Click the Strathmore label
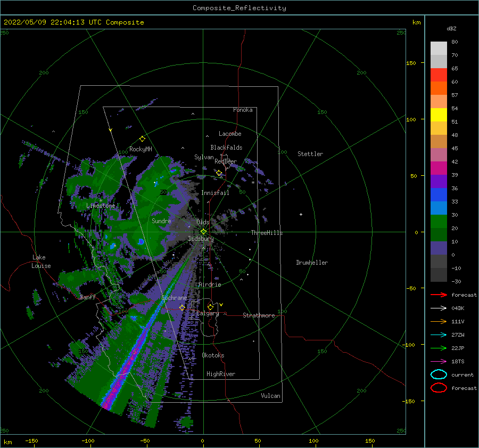Screen dimensions: 479x448 click(x=259, y=315)
